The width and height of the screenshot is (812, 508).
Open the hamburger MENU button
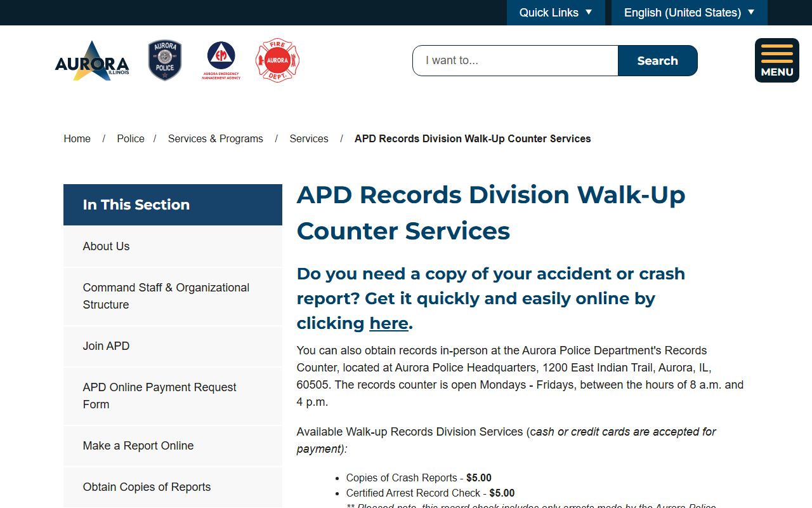click(x=777, y=60)
